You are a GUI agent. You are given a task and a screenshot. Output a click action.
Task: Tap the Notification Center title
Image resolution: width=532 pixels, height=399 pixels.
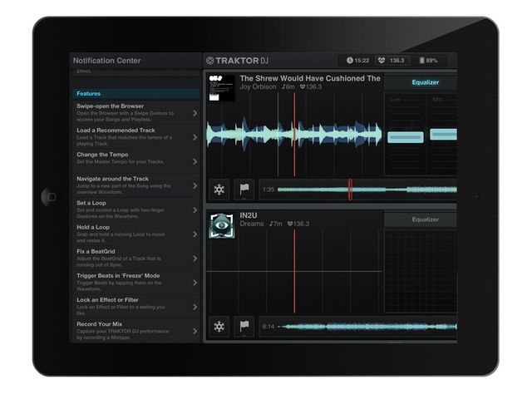click(107, 61)
